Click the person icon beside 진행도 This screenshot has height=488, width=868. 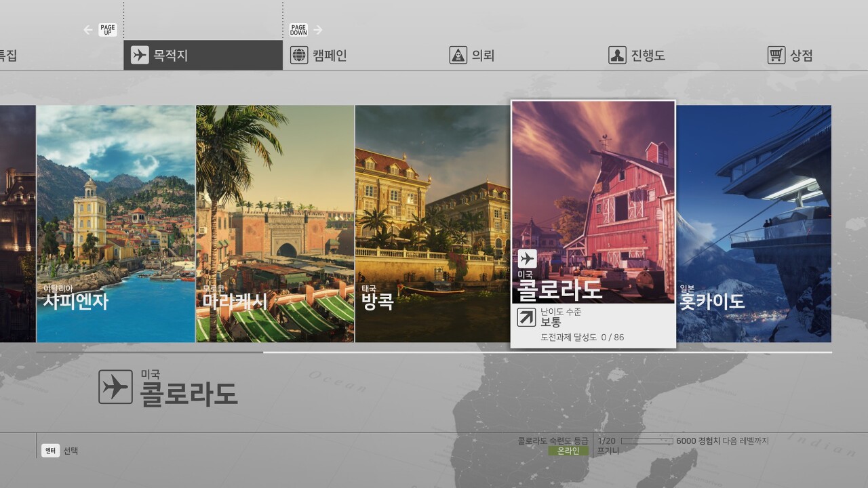(617, 55)
